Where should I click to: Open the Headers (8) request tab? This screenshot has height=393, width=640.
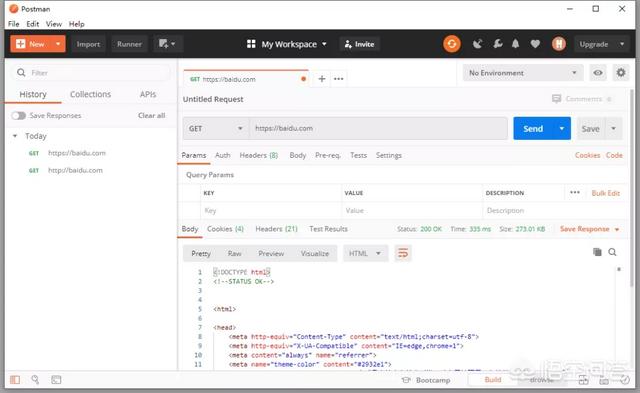pos(258,155)
